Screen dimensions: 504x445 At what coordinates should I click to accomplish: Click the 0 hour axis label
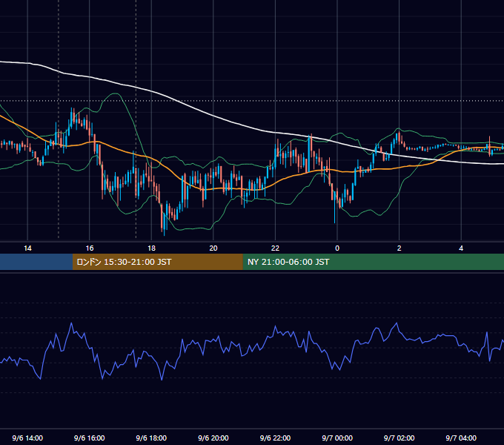coord(337,248)
